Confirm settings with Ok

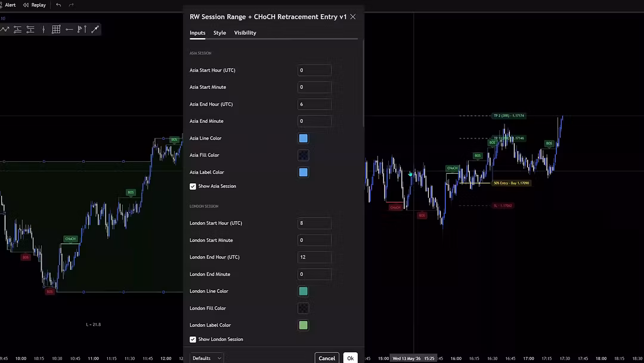point(351,358)
